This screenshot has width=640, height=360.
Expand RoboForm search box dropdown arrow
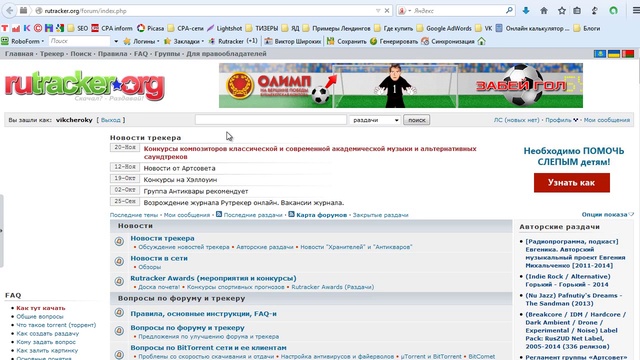pyautogui.click(x=116, y=41)
